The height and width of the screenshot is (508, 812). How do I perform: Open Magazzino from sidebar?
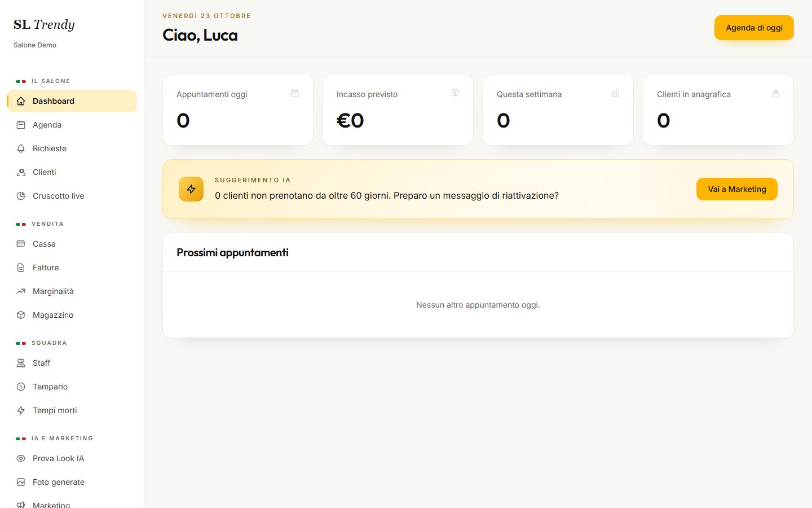[72, 315]
